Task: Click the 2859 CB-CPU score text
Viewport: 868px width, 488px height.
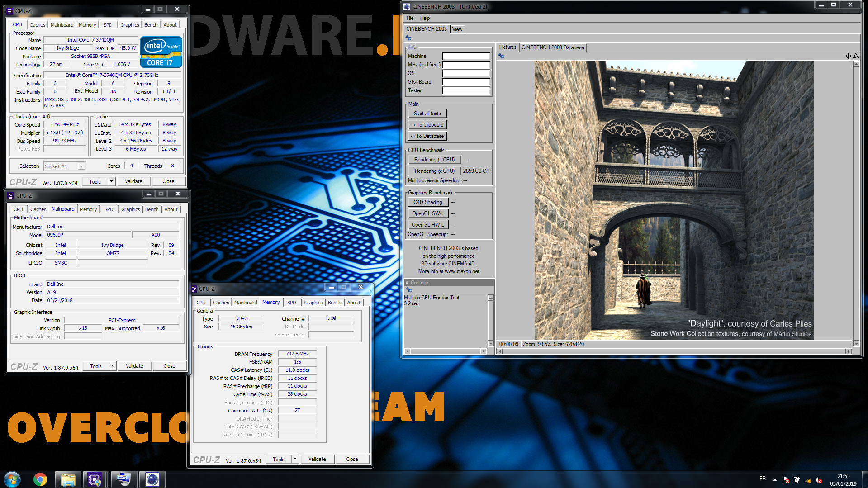Action: coord(476,171)
